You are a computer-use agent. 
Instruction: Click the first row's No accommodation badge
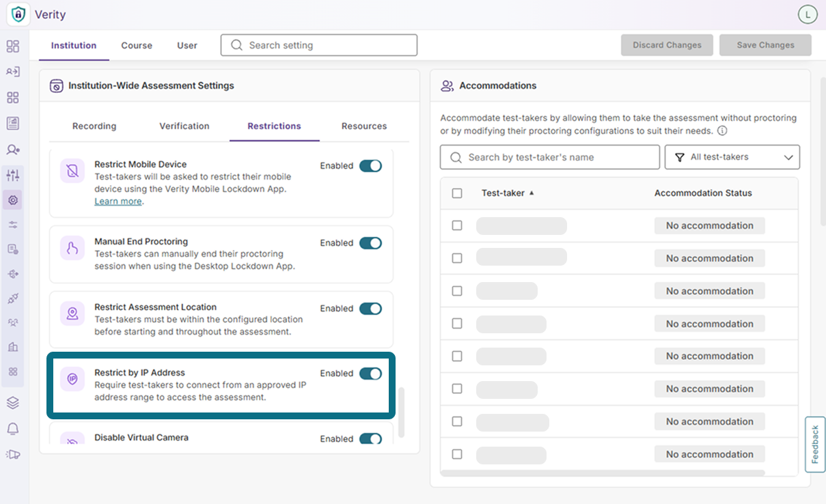pos(710,225)
